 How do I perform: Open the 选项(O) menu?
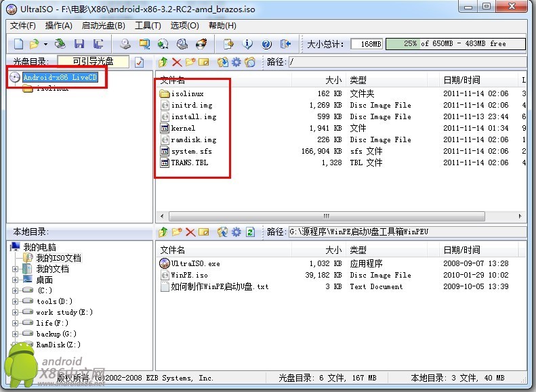coord(184,26)
